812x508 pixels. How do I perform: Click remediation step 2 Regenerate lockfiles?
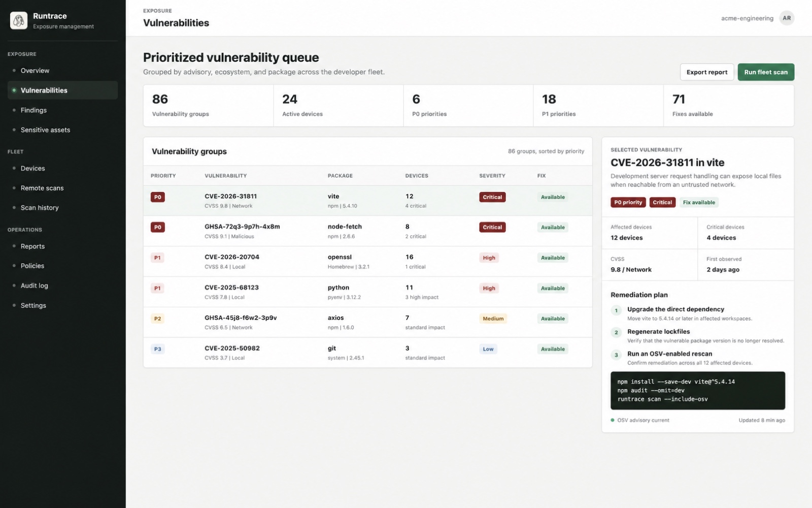click(698, 336)
